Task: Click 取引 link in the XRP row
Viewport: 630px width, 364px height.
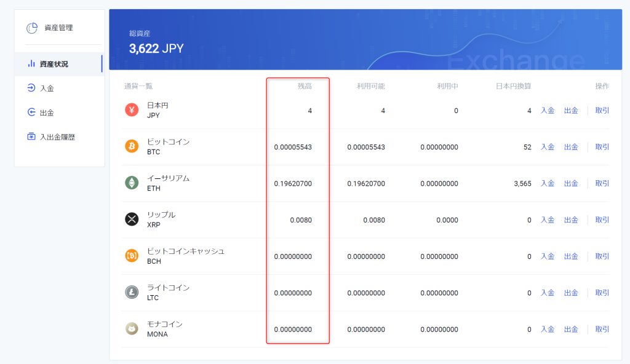Action: (x=602, y=220)
